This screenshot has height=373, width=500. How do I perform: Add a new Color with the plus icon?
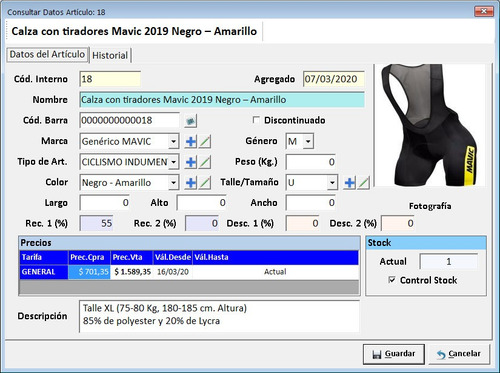pos(191,183)
